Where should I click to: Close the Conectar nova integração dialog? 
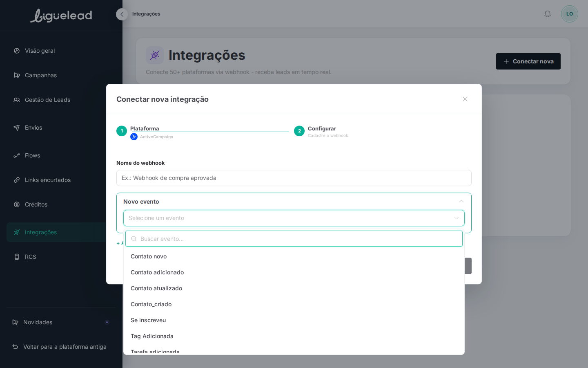point(465,99)
